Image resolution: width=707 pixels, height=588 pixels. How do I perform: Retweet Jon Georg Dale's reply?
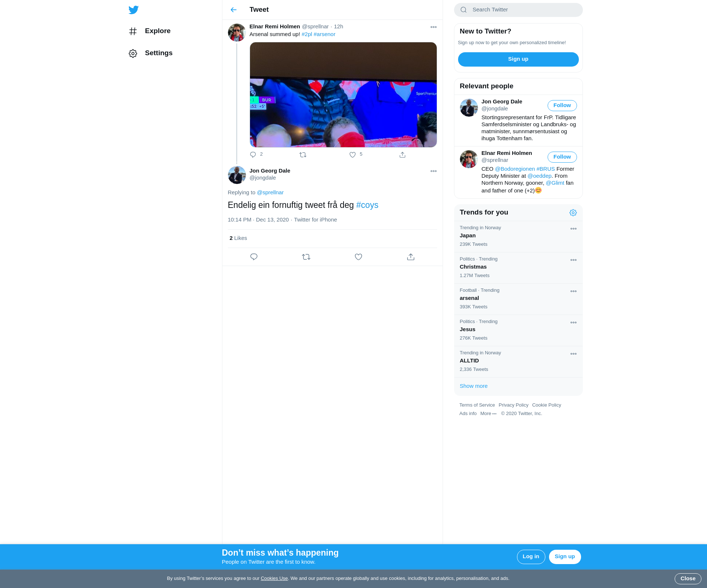306,257
